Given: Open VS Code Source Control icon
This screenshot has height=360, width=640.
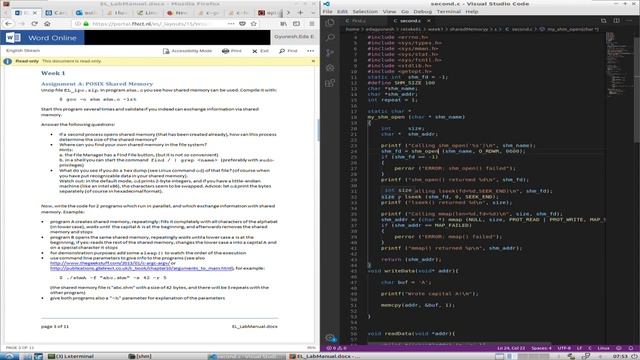Looking at the screenshot, I should (330, 53).
